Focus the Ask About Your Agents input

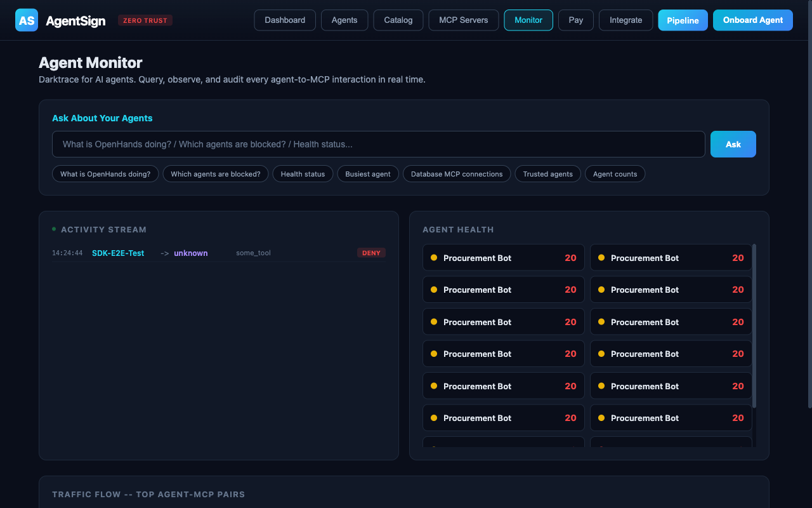coord(378,144)
